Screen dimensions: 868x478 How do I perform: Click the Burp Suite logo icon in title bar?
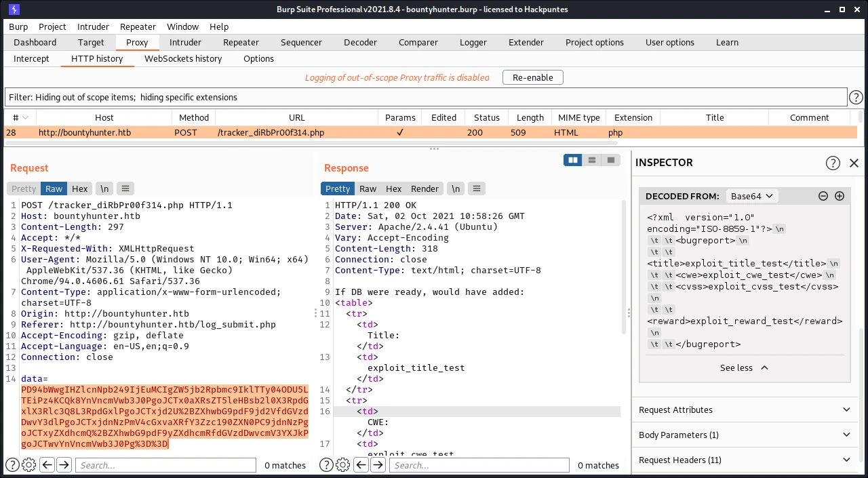[14, 9]
